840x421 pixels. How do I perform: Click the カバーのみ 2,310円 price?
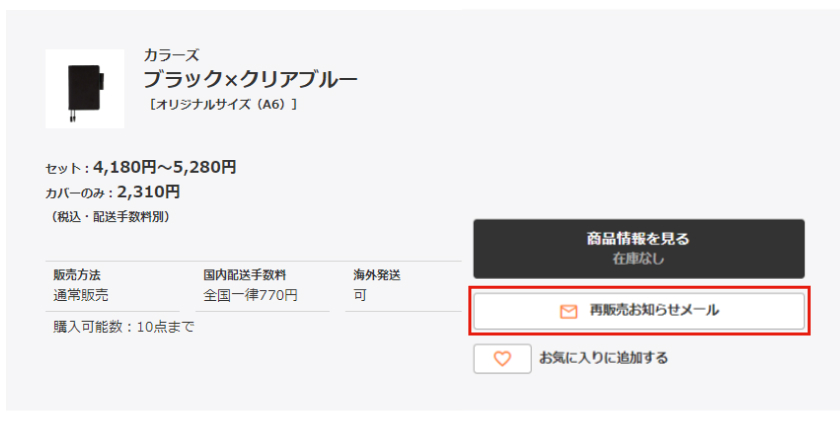pos(148,191)
